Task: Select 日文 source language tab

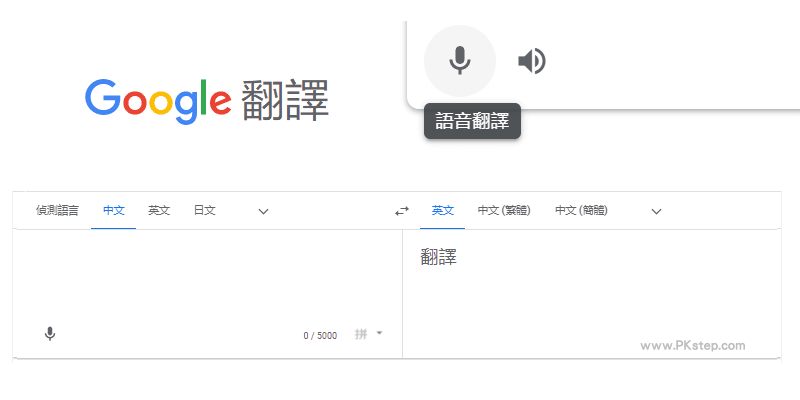Action: [x=205, y=211]
